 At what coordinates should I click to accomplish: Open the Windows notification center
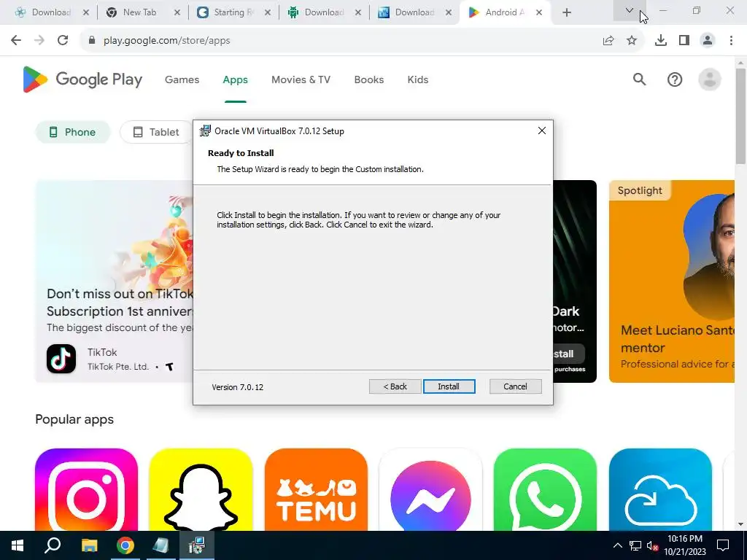pyautogui.click(x=723, y=545)
